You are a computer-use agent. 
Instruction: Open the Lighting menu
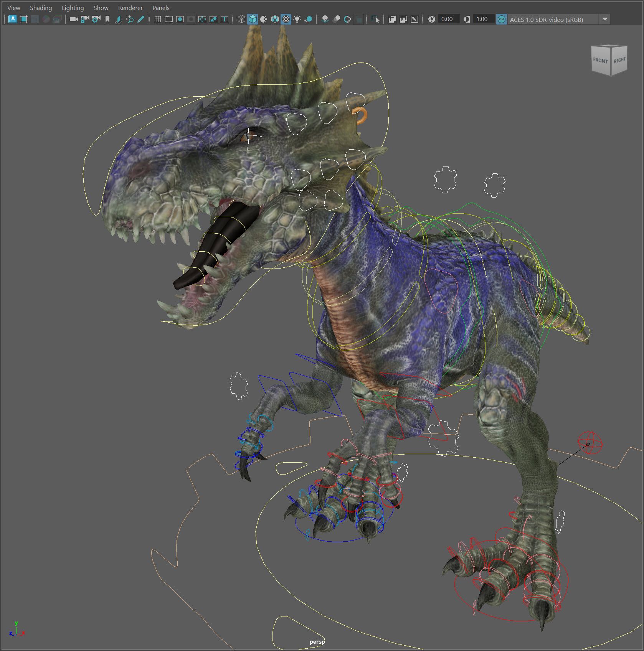click(73, 8)
